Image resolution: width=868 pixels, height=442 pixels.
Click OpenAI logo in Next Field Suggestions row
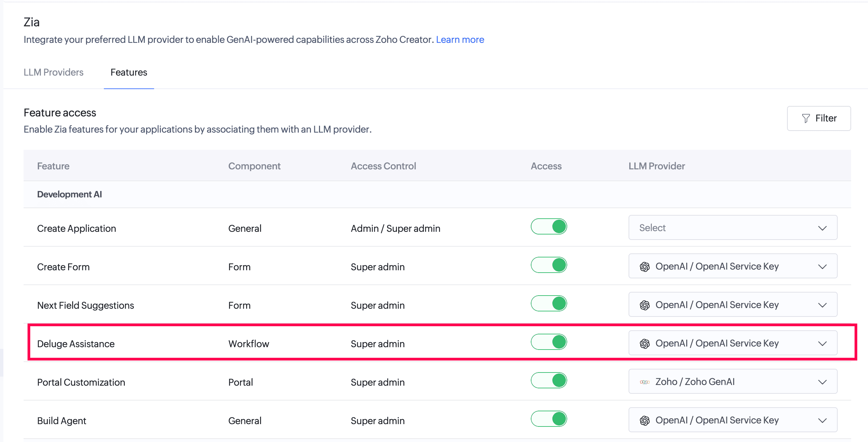pos(645,305)
